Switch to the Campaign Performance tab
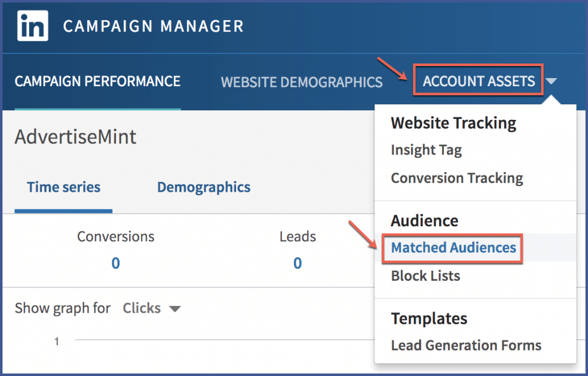This screenshot has height=376, width=588. click(97, 82)
